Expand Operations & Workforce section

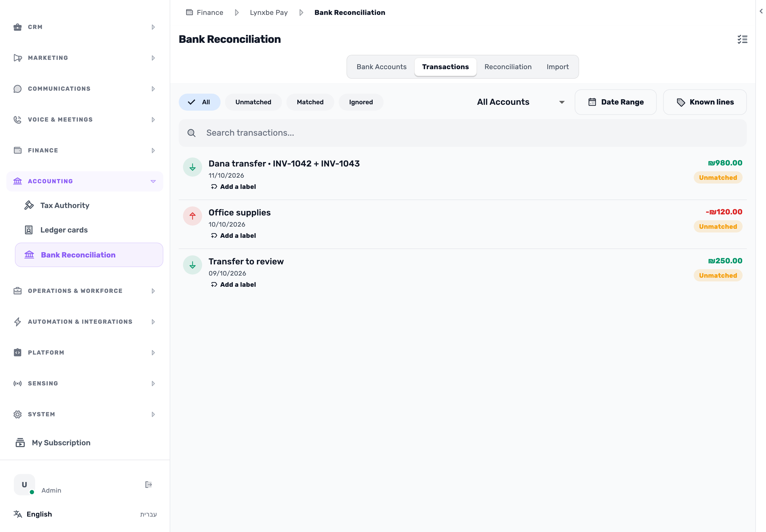pyautogui.click(x=85, y=291)
